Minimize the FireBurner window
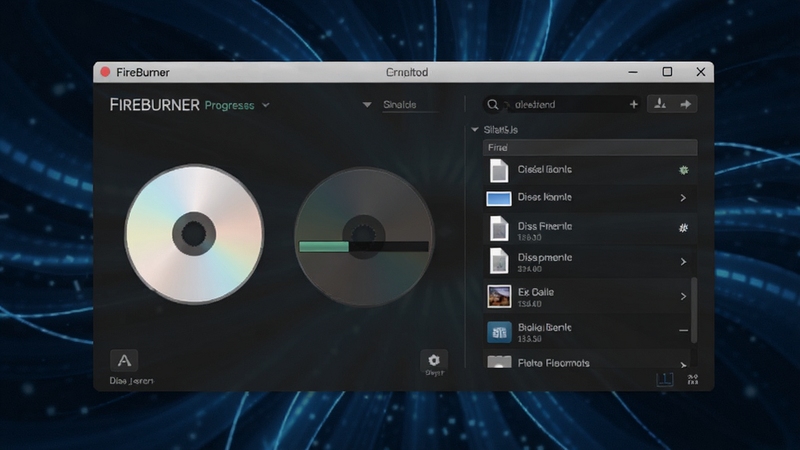800x450 pixels. point(633,72)
